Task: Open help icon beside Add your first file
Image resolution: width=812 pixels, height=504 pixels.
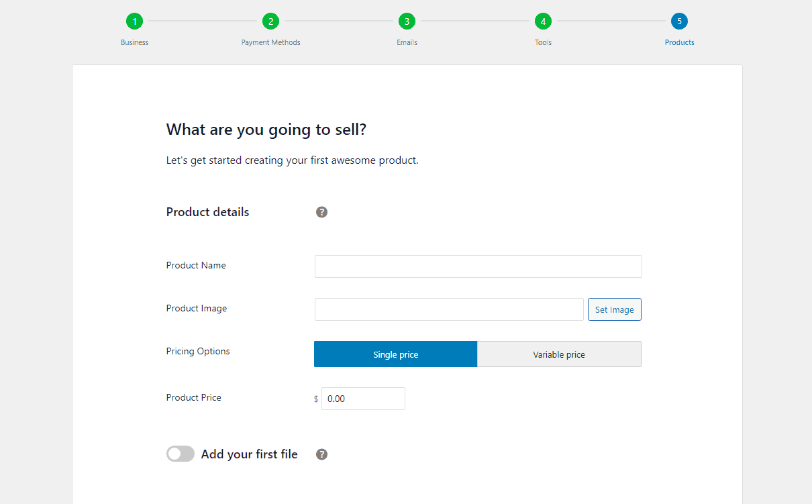Action: point(322,454)
